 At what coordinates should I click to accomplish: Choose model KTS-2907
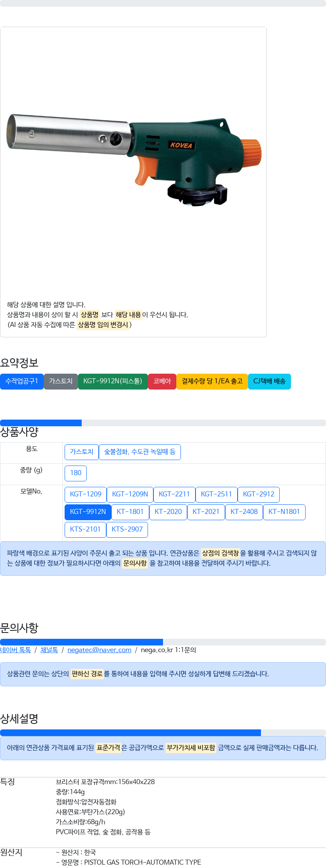click(127, 529)
